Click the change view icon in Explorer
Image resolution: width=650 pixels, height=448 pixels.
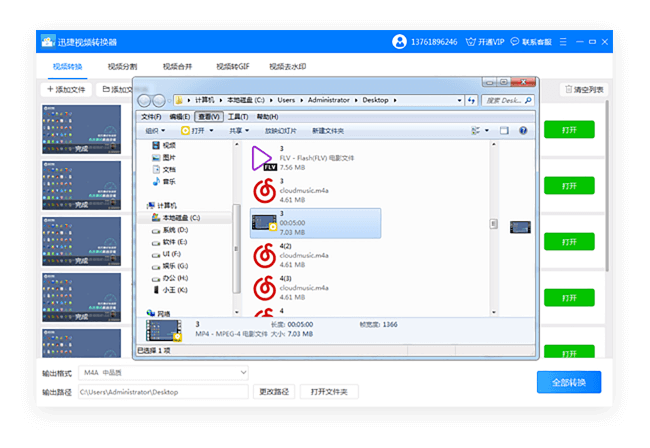[475, 131]
